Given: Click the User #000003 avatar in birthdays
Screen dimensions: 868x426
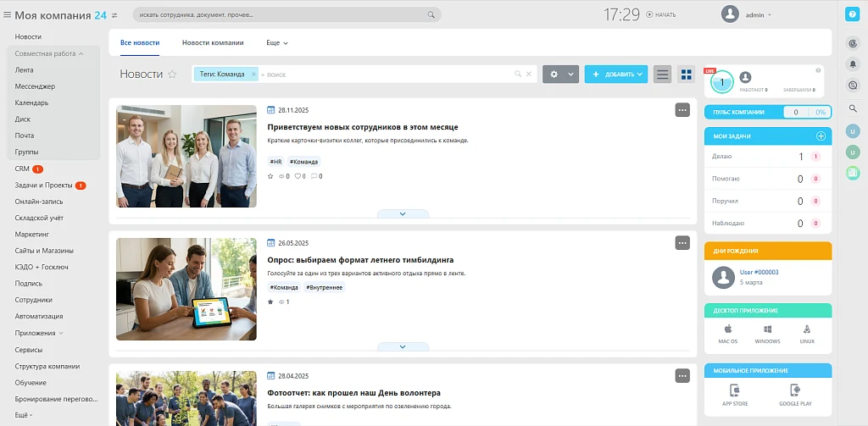Looking at the screenshot, I should (724, 277).
